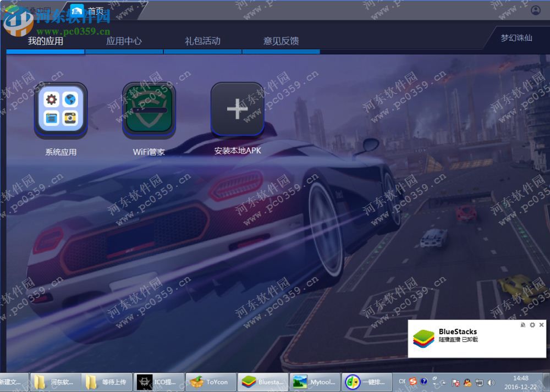The width and height of the screenshot is (550, 392).
Task: Click the ToYcon icon in the taskbar
Action: pos(211,382)
